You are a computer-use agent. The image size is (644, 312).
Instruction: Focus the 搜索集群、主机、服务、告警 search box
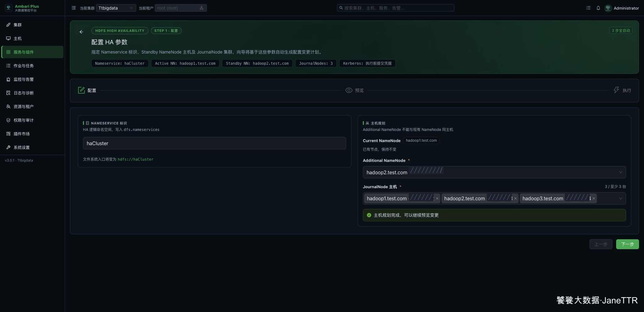pos(395,8)
